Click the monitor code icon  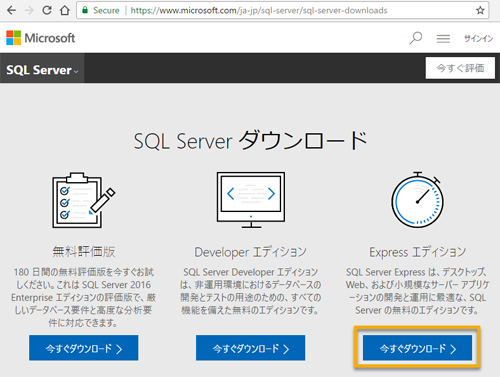(251, 200)
